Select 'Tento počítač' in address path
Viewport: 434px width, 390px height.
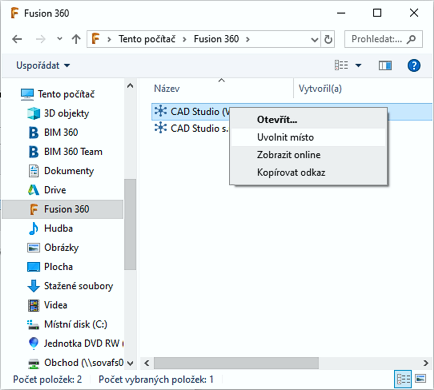[x=147, y=39]
